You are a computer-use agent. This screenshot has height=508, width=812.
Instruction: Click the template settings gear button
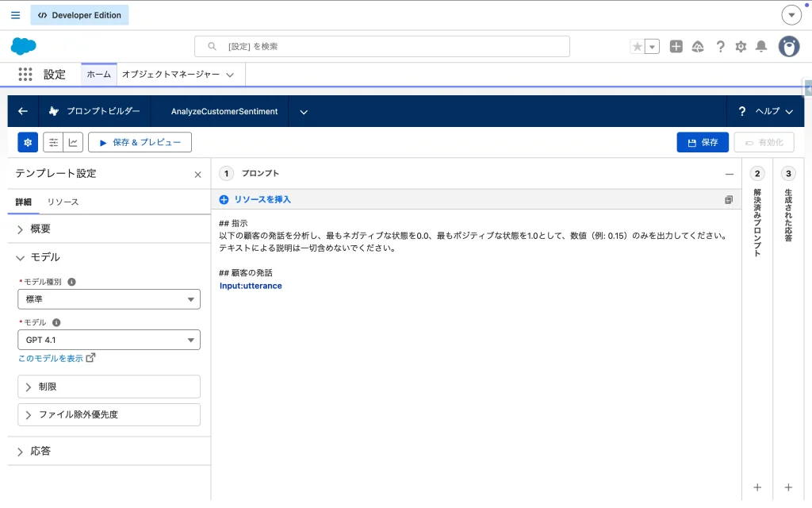tap(28, 142)
